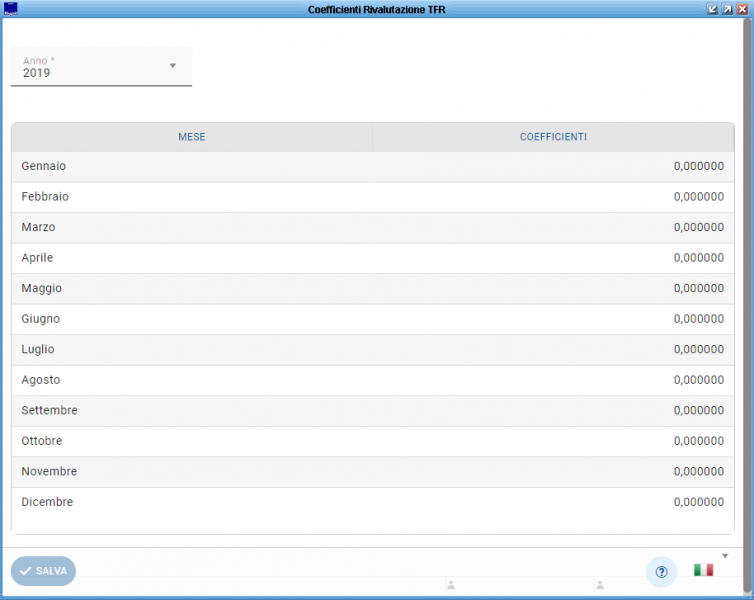Screen dimensions: 754x600
Task: Select the Gennaio row label
Action: tap(44, 166)
